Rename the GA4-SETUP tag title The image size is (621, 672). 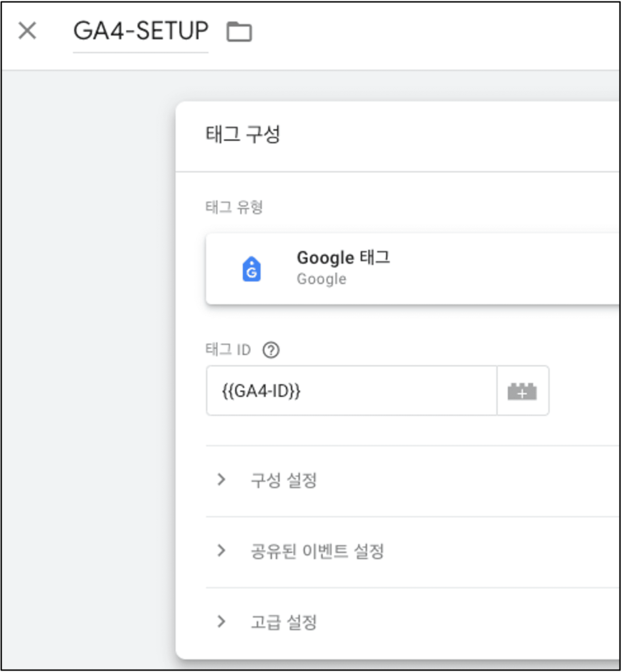(x=140, y=31)
